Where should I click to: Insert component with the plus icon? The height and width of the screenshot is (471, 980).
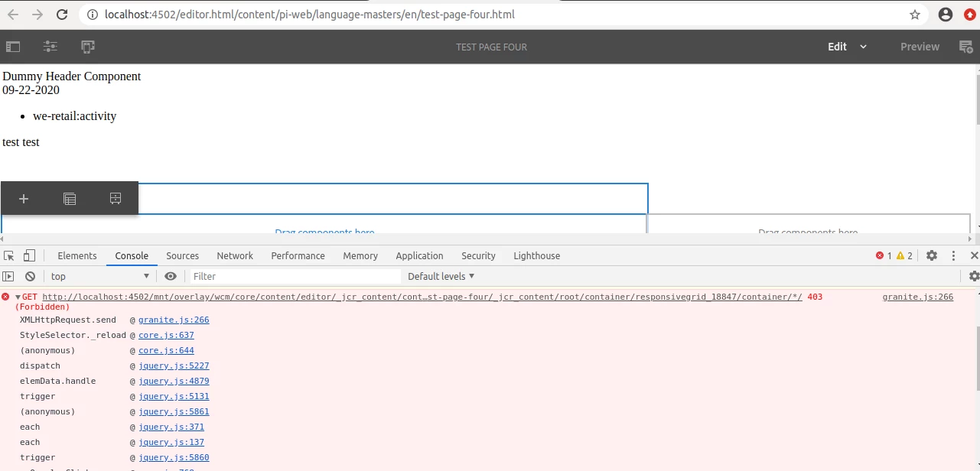[24, 199]
